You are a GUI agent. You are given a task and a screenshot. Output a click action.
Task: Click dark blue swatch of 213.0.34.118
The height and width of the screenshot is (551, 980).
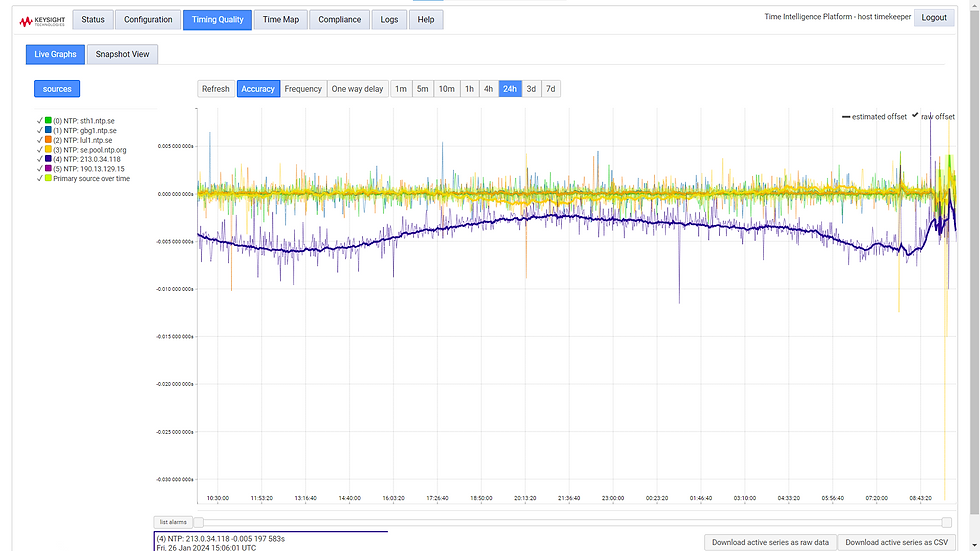tap(48, 159)
